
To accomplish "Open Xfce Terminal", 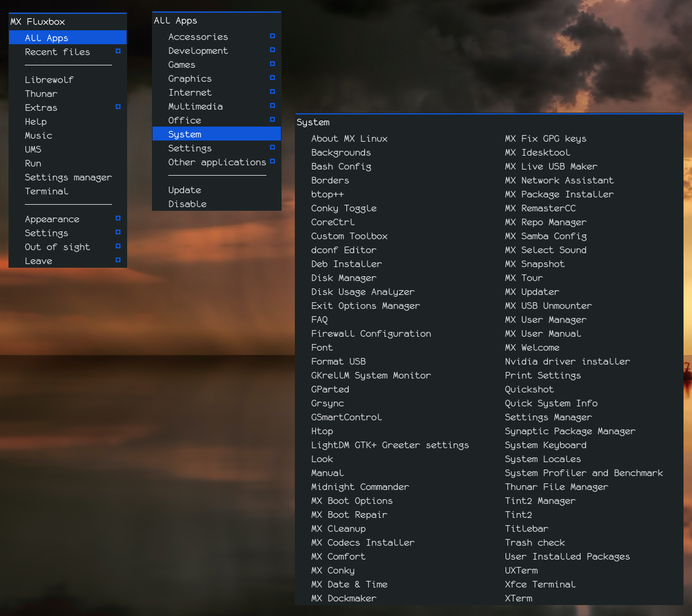I will [x=540, y=585].
